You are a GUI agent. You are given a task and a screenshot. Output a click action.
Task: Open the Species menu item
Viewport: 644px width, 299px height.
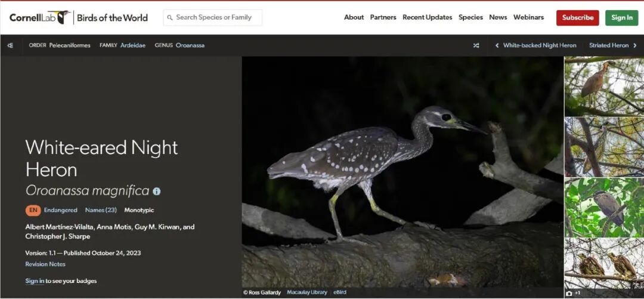point(470,17)
